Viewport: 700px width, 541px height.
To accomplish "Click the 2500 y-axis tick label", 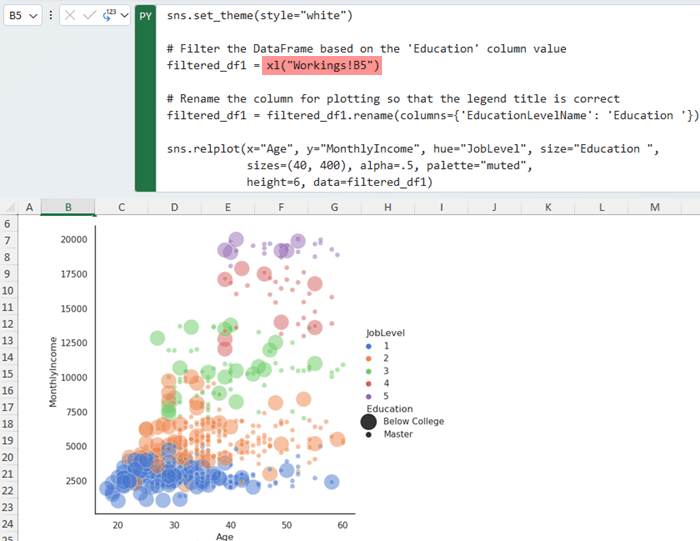I will [x=76, y=481].
